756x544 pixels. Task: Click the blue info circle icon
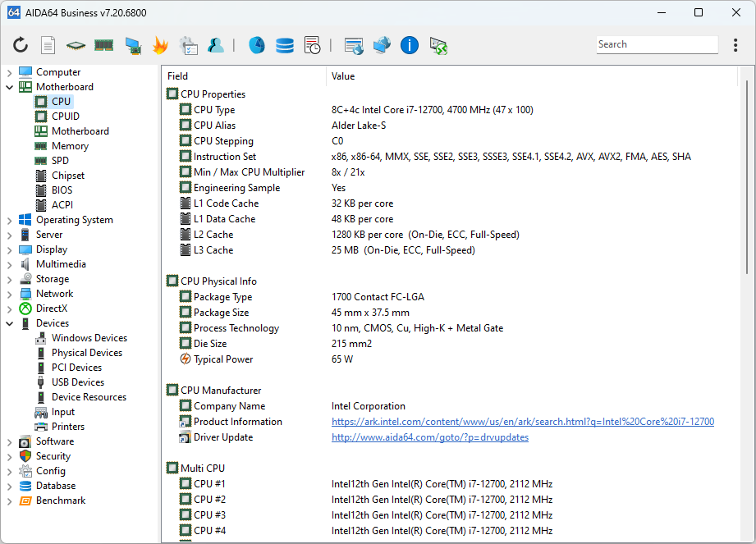tap(410, 45)
